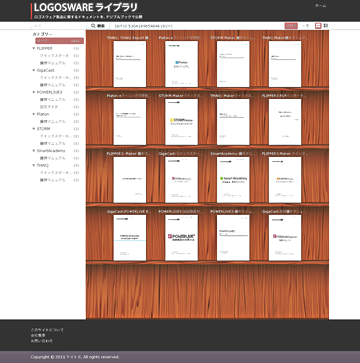Open the THiNQ Maker クイックスタート book

[x=233, y=122]
